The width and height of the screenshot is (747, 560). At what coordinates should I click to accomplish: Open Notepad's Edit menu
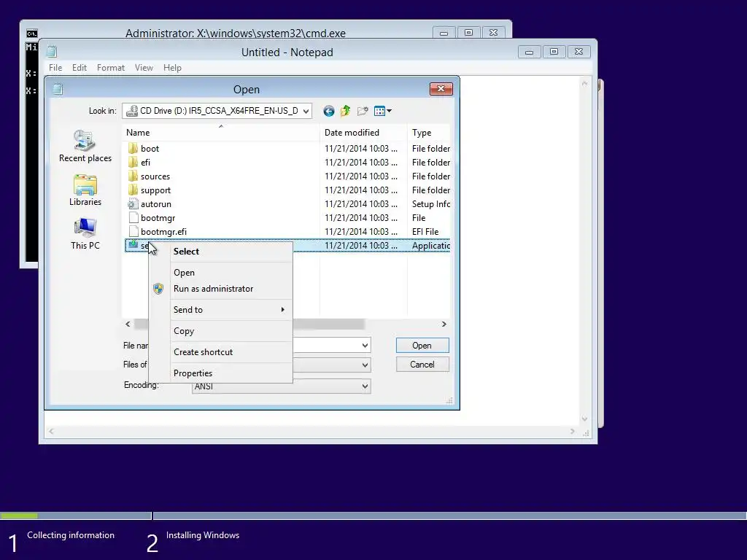pos(79,68)
